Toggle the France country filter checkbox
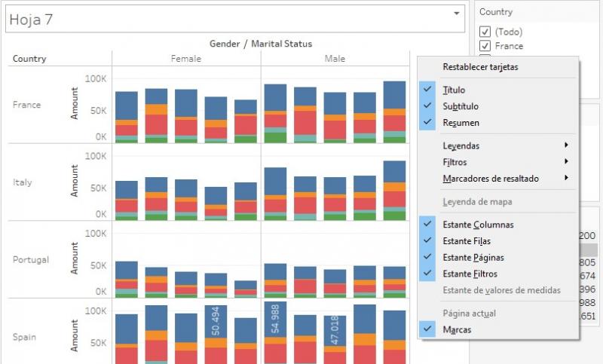The image size is (603, 364). [x=485, y=46]
